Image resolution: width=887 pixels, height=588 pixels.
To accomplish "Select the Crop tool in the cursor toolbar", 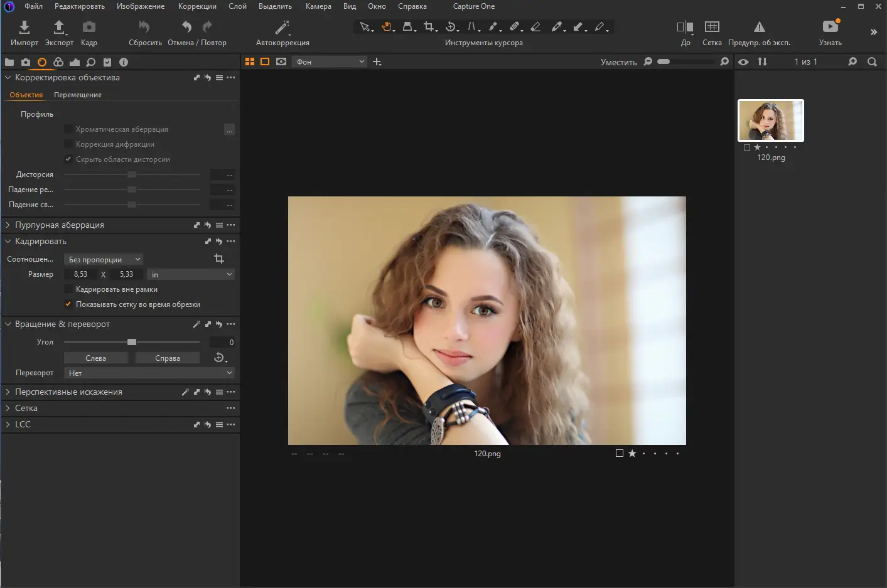I will click(x=429, y=26).
